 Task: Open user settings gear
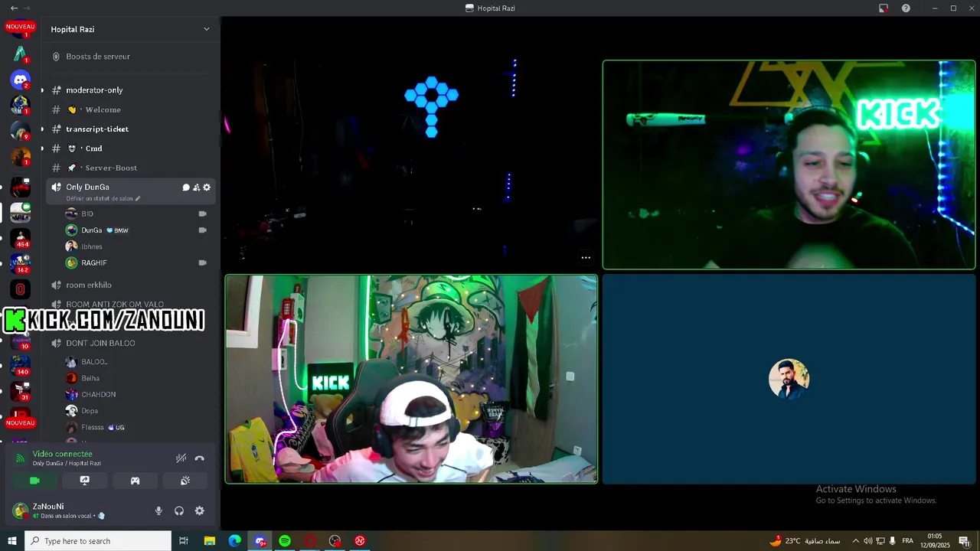coord(200,511)
